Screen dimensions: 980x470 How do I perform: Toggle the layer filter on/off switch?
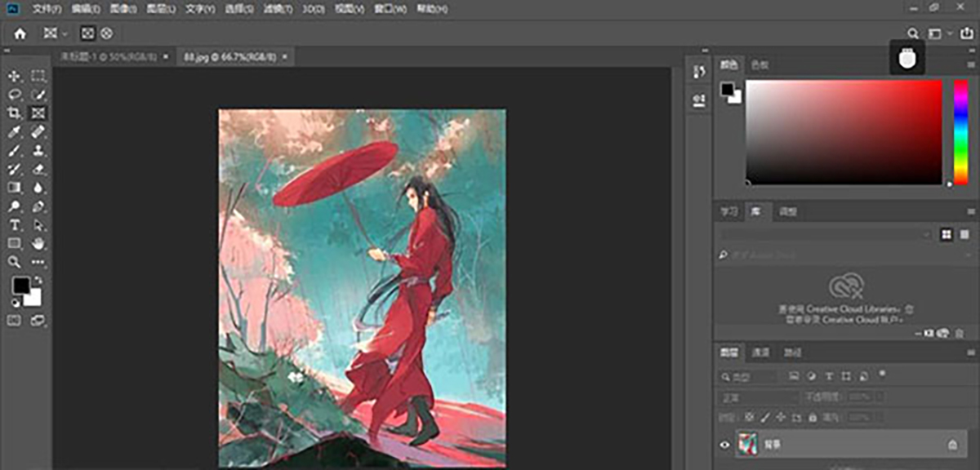coord(881,374)
